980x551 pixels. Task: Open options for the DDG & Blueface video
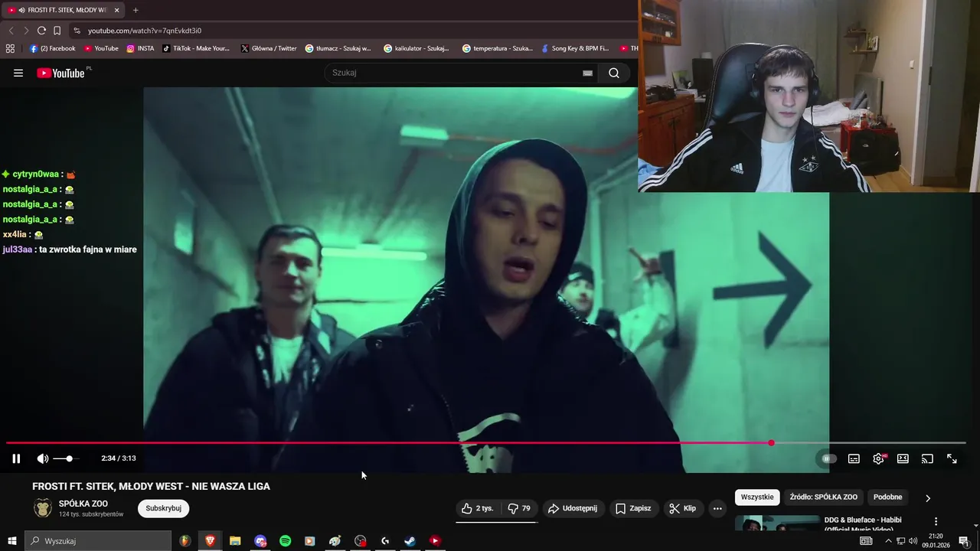point(936,521)
